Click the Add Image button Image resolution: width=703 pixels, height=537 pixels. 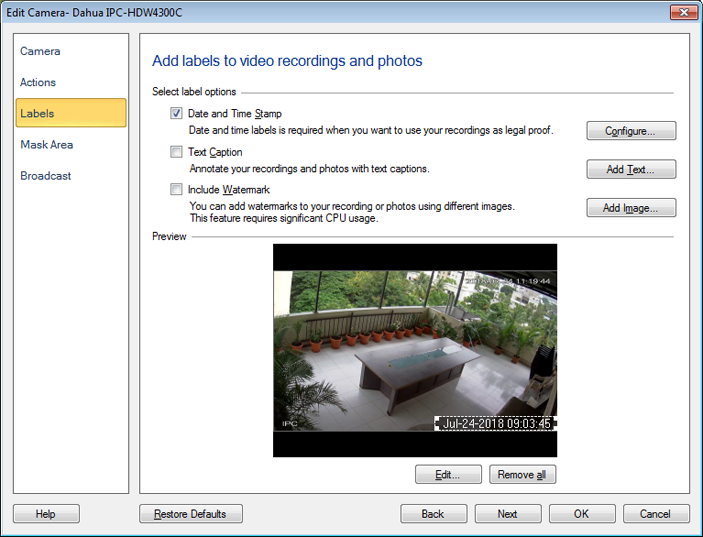[x=630, y=208]
